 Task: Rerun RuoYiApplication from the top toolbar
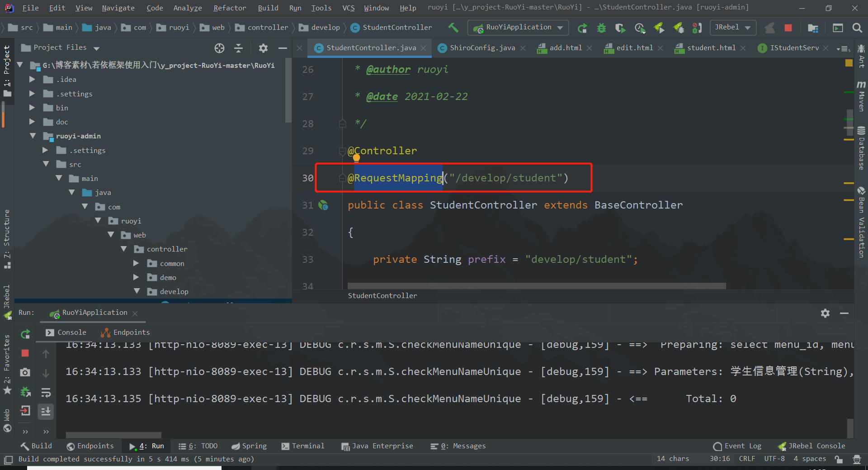click(582, 28)
